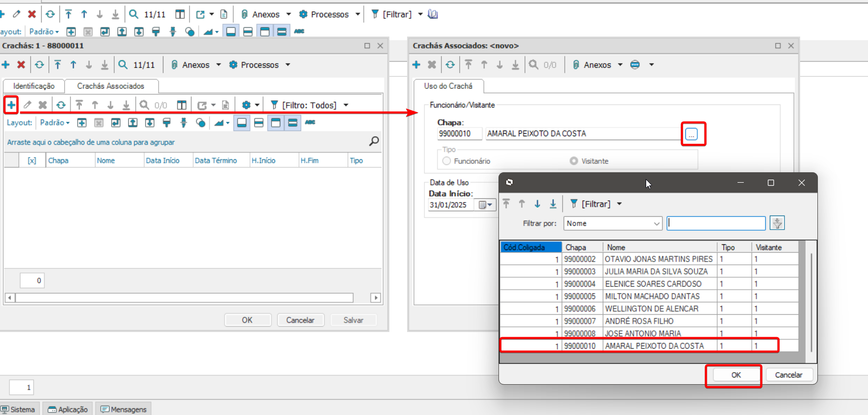
Task: Click search magnifier in group-by header panel
Action: click(x=374, y=141)
